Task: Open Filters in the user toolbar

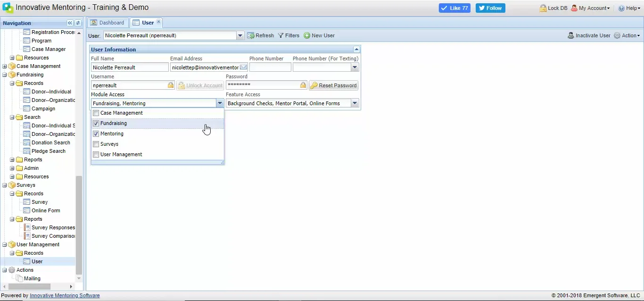Action: (289, 35)
